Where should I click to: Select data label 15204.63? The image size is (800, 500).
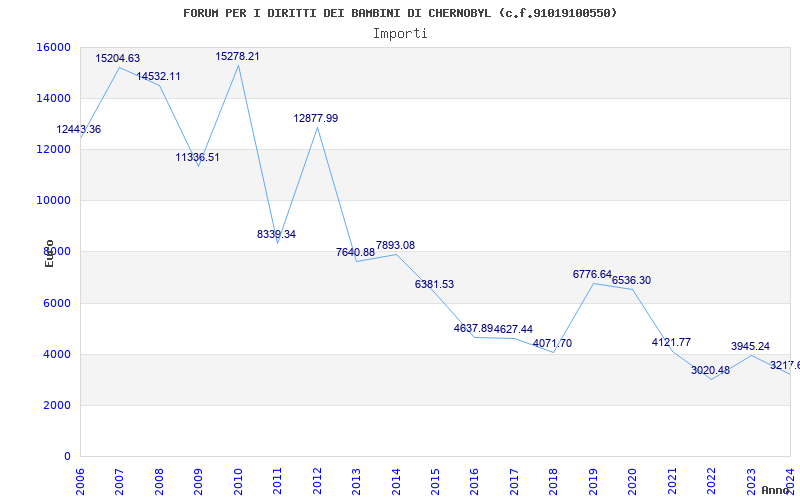click(x=117, y=58)
